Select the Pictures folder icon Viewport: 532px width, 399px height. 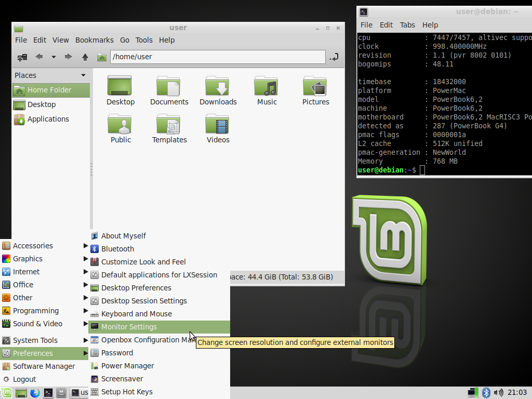pyautogui.click(x=315, y=90)
